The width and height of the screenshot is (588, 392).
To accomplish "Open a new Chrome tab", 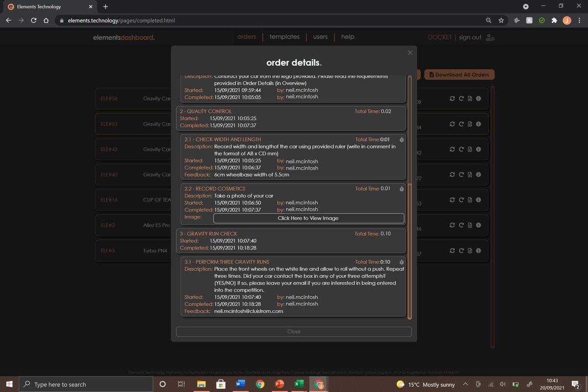I will click(105, 6).
